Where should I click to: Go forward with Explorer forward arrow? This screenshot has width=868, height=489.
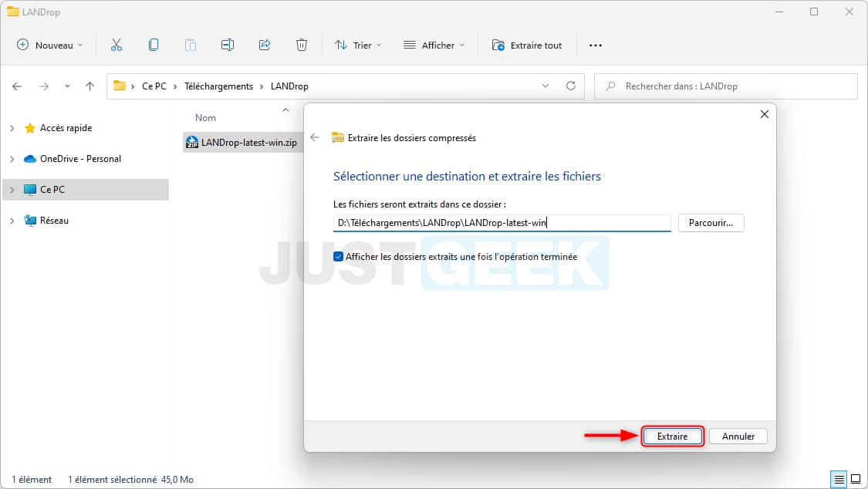pos(44,86)
